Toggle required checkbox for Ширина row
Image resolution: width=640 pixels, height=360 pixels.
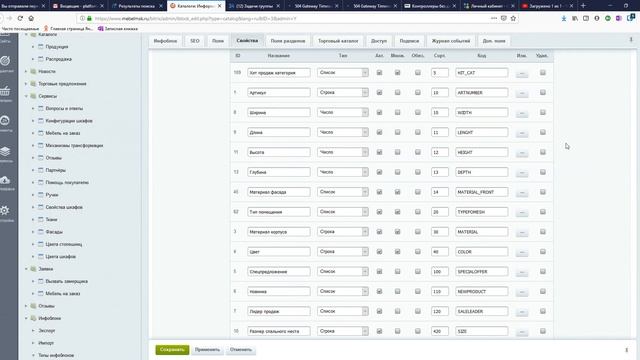pos(418,112)
